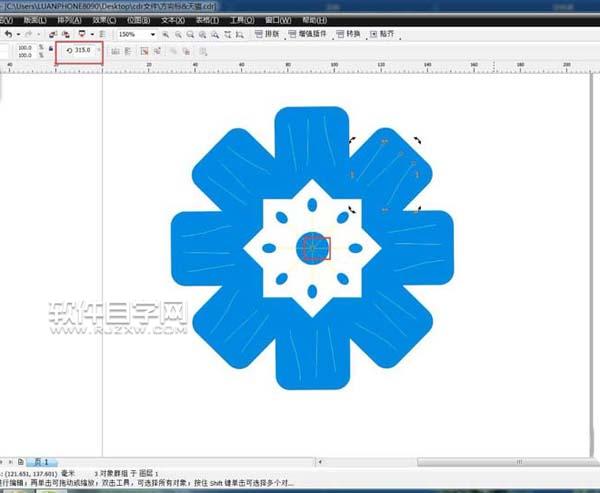Open the 表格(T) menu
Viewport: 600px width, 493px height.
[207, 20]
